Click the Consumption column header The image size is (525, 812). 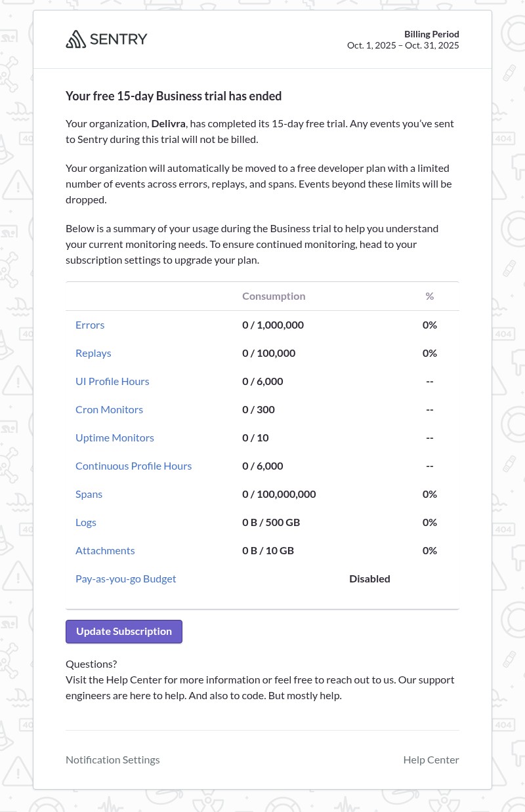coord(274,296)
